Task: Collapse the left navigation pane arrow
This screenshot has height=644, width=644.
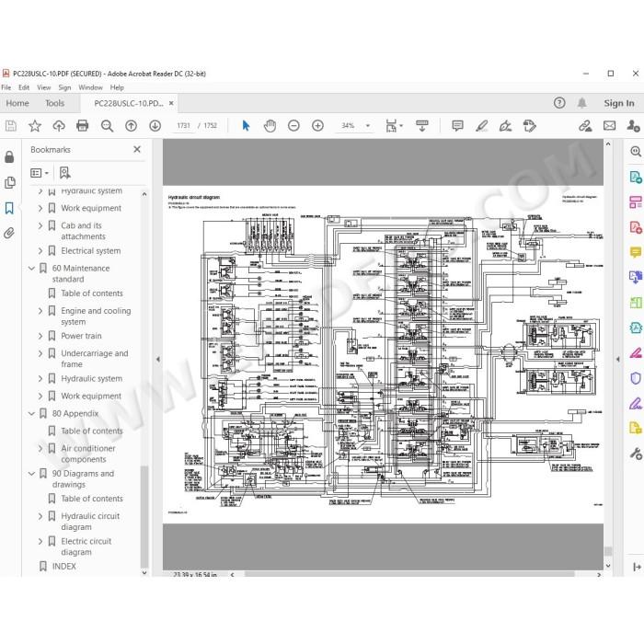Action: click(x=158, y=360)
